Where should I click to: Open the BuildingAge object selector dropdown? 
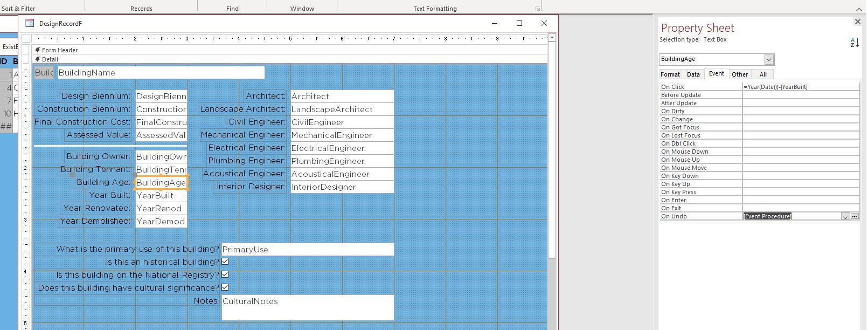point(769,59)
